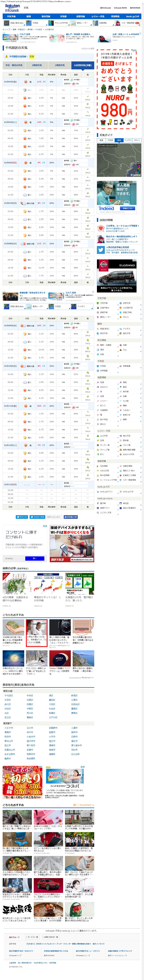Click the 睡眠 sleep index icon
Screen dimensions: 144x980
(121, 406)
